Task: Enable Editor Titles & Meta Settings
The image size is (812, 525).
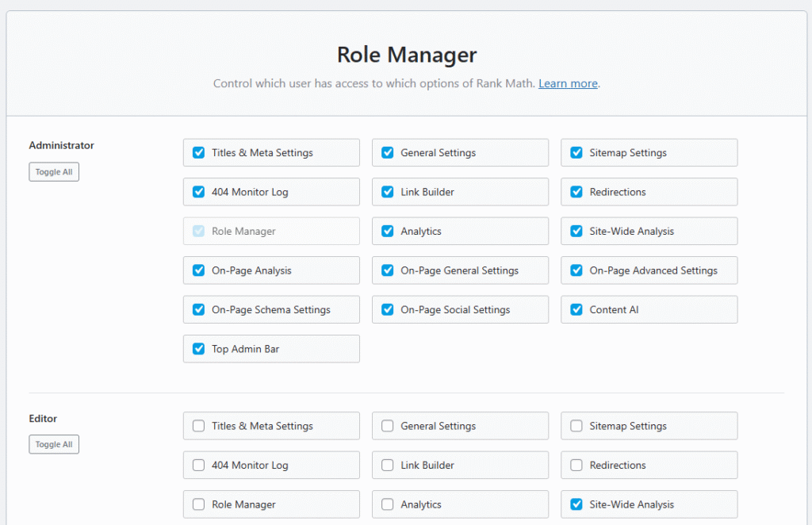Action: [x=199, y=426]
